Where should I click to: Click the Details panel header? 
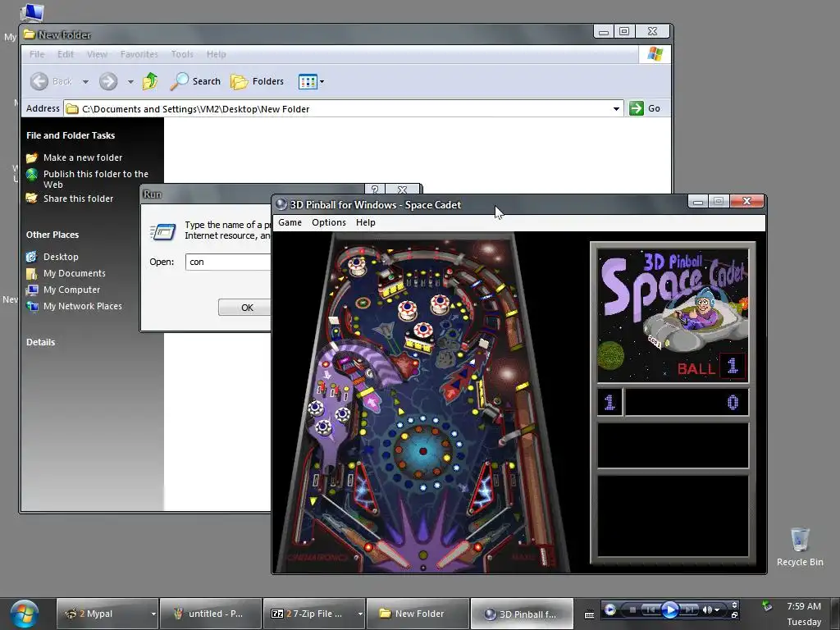(41, 342)
